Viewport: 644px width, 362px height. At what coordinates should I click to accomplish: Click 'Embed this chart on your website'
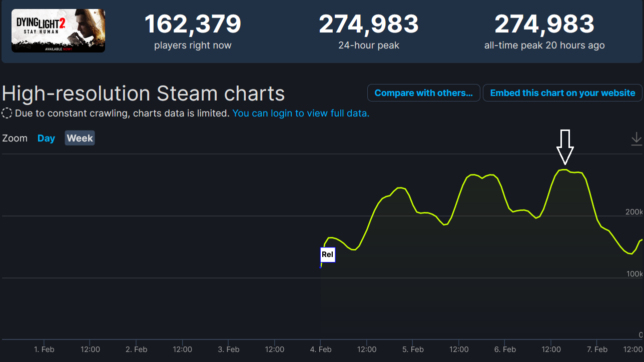563,93
